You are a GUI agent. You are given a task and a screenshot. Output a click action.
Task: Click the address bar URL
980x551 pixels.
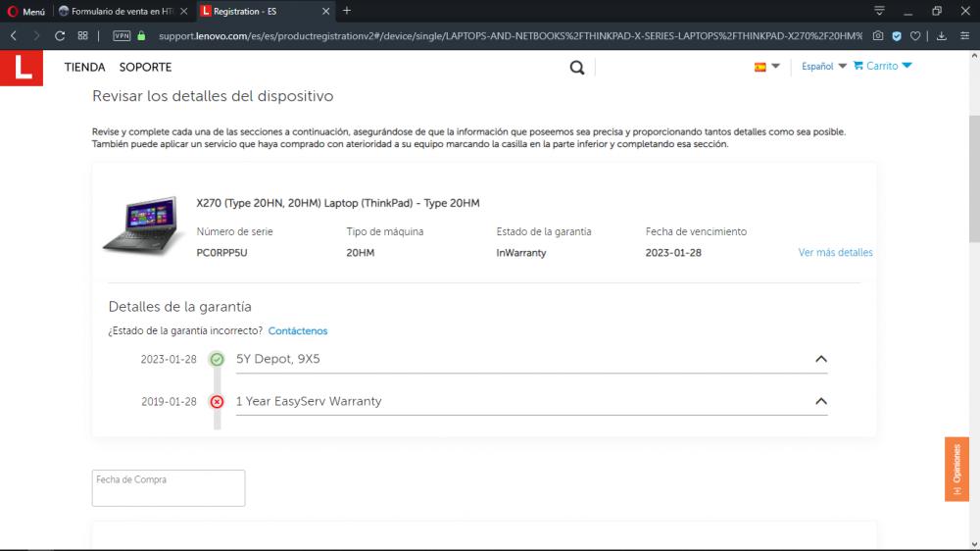tap(510, 36)
